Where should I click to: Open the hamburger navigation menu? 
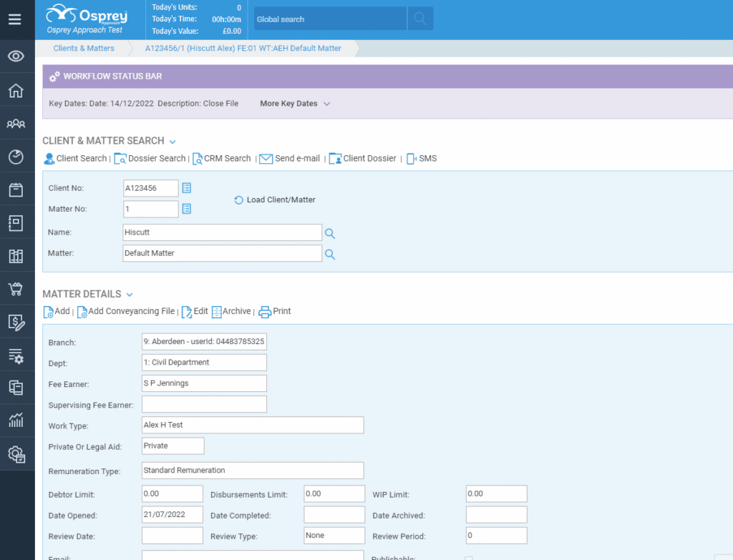(15, 19)
